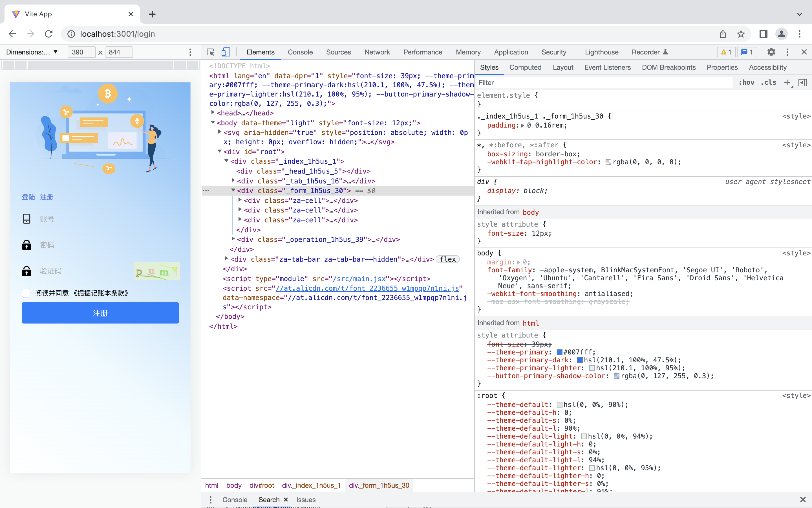
Task: Expand the svg aria-hidden node
Action: point(219,132)
